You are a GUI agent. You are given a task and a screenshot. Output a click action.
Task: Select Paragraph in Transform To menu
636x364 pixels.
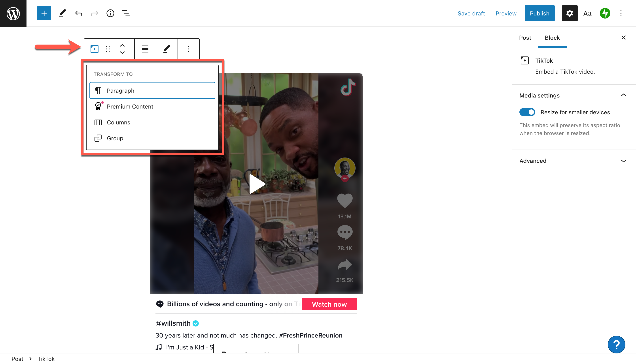coord(152,90)
